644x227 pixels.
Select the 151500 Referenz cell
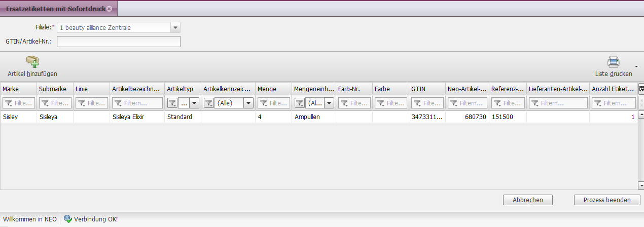[508, 117]
